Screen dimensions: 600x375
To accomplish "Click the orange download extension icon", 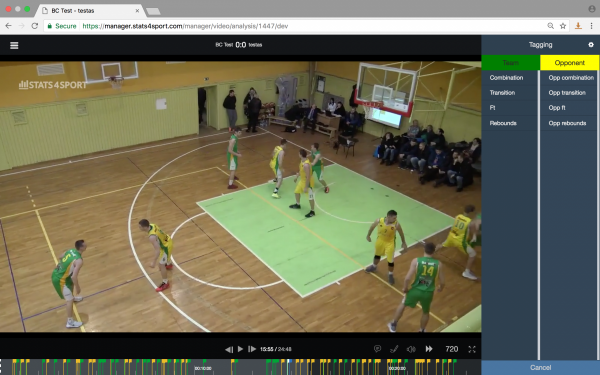I will click(578, 26).
